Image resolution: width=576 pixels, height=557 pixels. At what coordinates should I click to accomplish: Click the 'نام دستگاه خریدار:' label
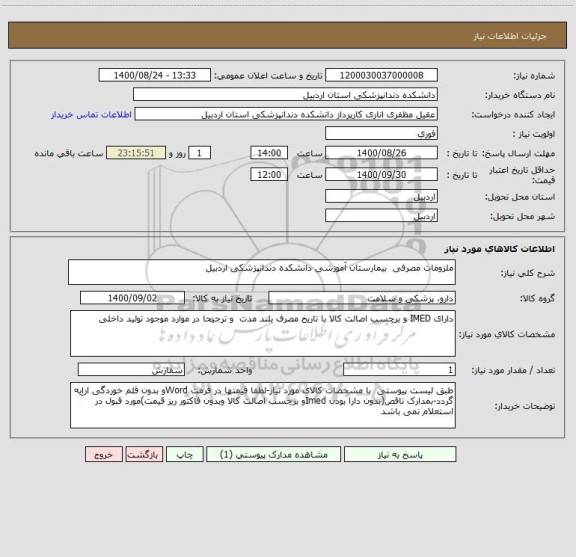point(520,95)
